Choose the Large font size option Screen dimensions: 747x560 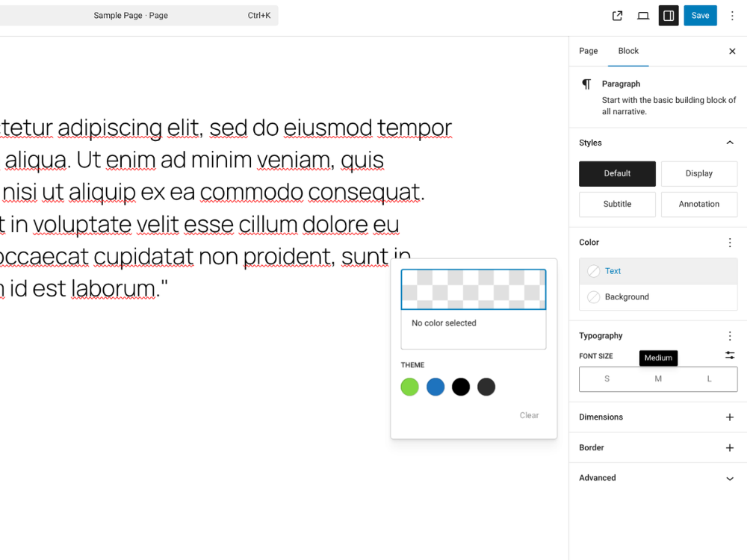pos(708,379)
